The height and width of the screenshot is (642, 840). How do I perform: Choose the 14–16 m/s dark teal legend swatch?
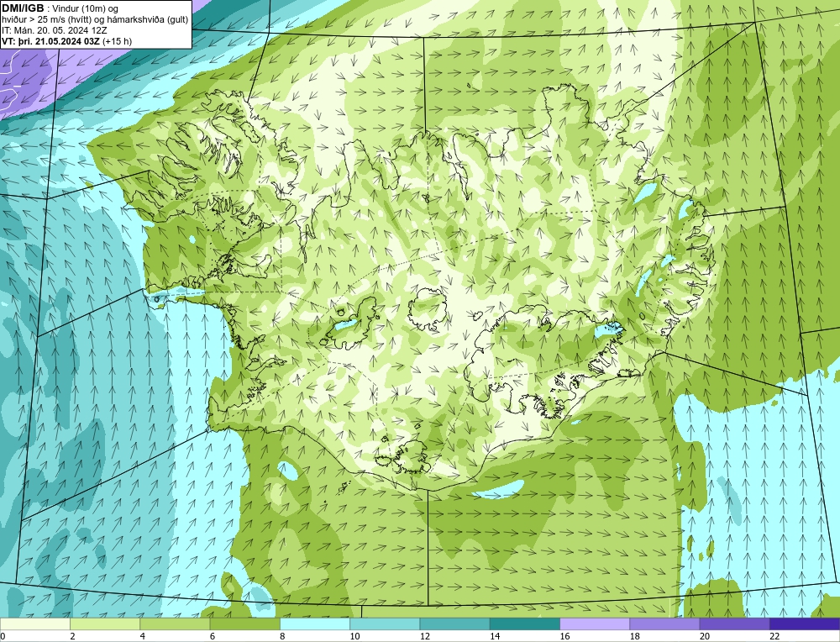(x=525, y=624)
